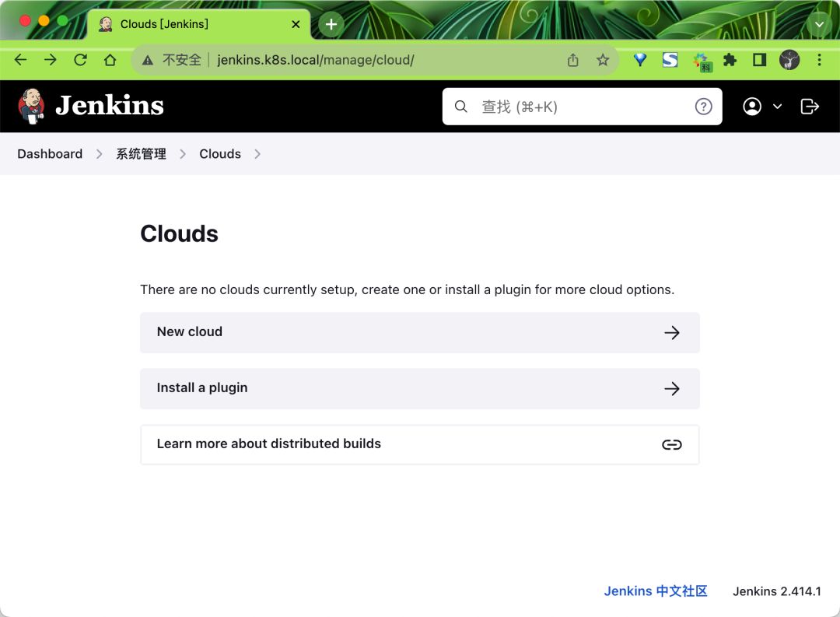840x617 pixels.
Task: Open search help question mark icon
Action: [x=703, y=107]
